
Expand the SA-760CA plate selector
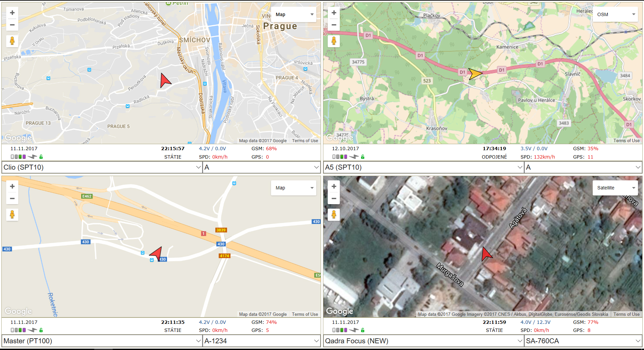(x=583, y=341)
